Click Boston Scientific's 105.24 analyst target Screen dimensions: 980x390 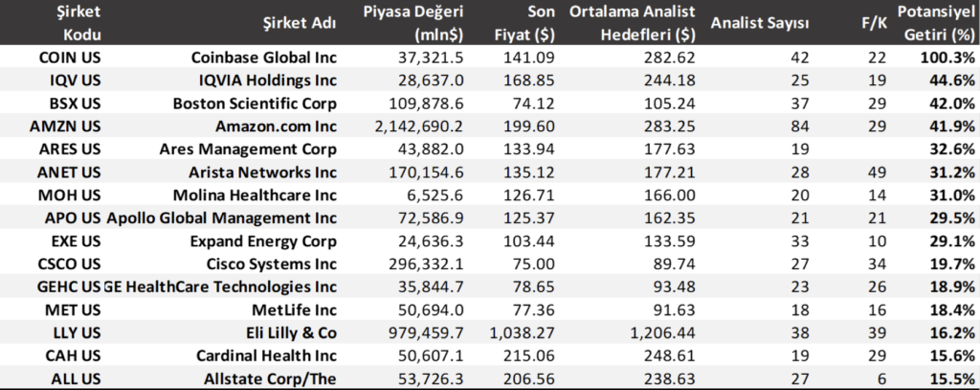tap(669, 103)
